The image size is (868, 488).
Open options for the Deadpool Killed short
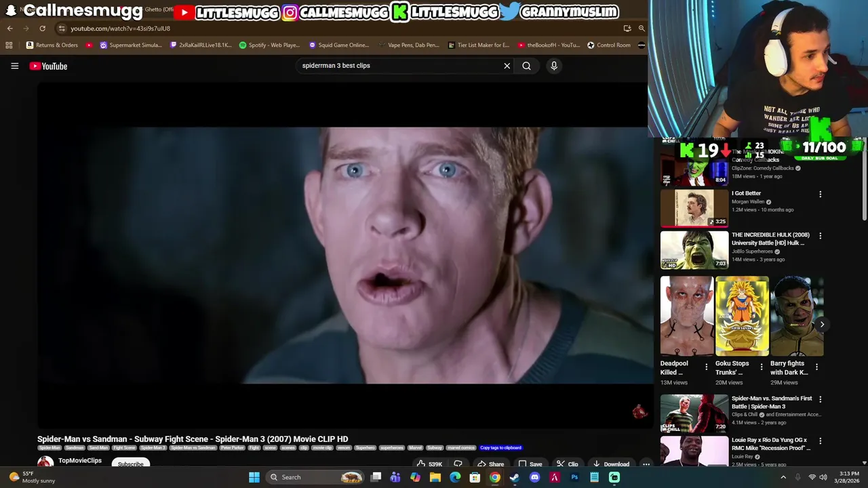coord(706,367)
